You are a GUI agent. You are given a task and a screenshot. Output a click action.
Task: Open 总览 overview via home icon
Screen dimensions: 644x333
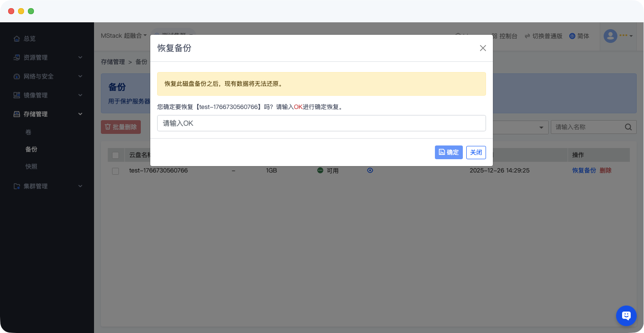pyautogui.click(x=16, y=38)
